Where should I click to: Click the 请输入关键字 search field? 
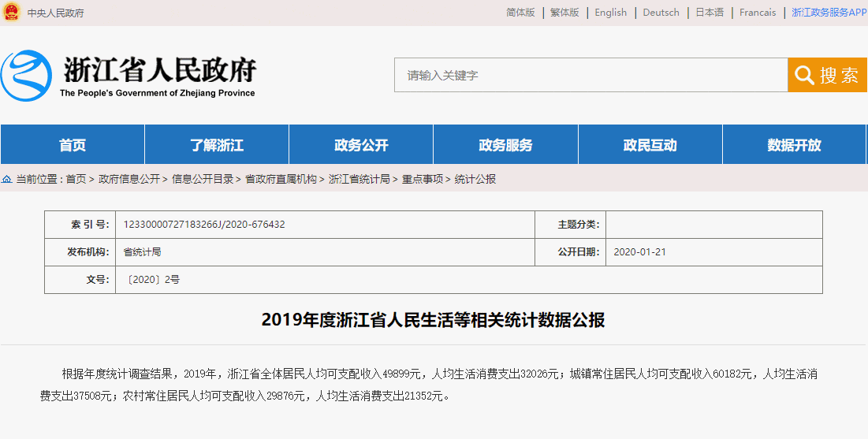click(591, 75)
